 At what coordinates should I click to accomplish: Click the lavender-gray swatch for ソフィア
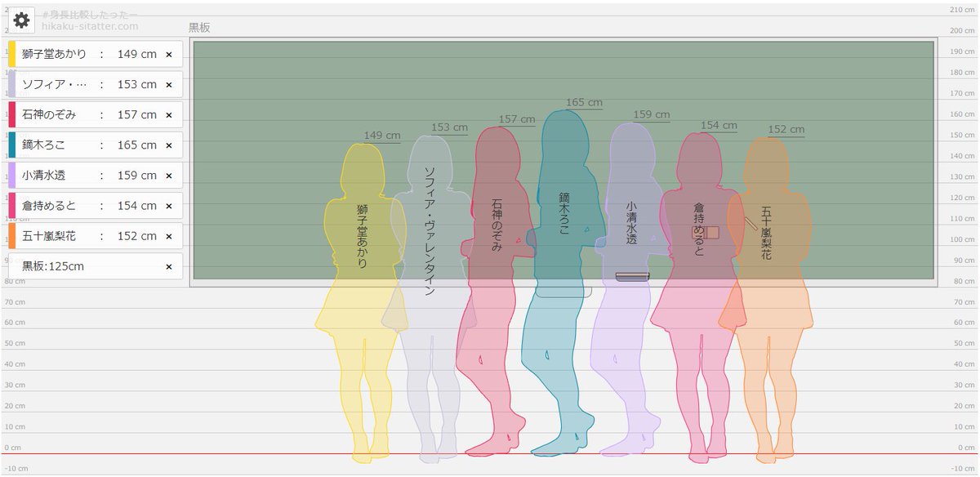[x=12, y=84]
